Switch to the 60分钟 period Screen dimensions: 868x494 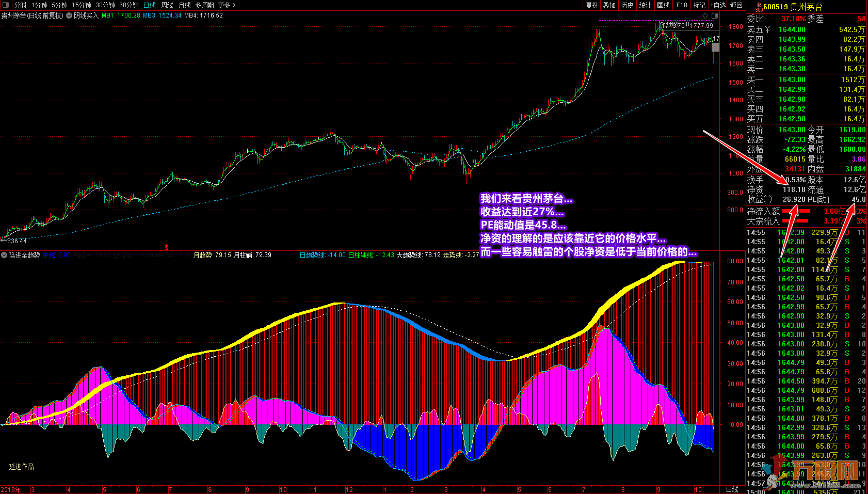click(x=129, y=5)
